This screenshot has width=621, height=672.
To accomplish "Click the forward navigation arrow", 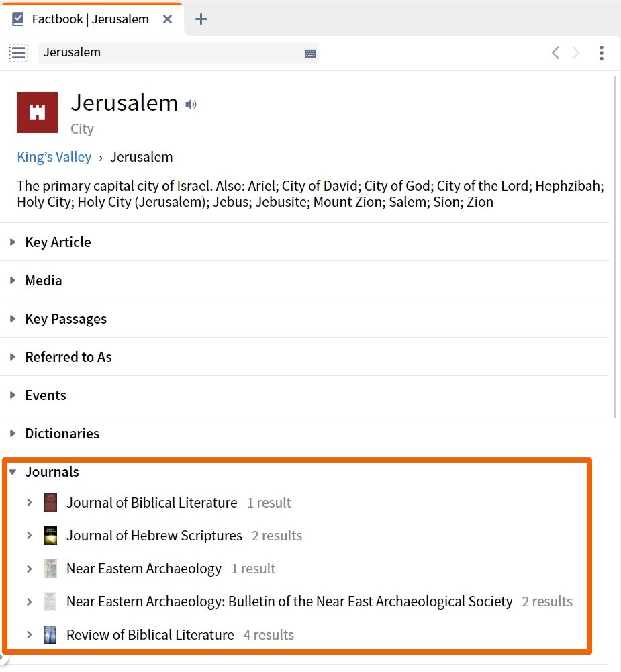I will (574, 52).
